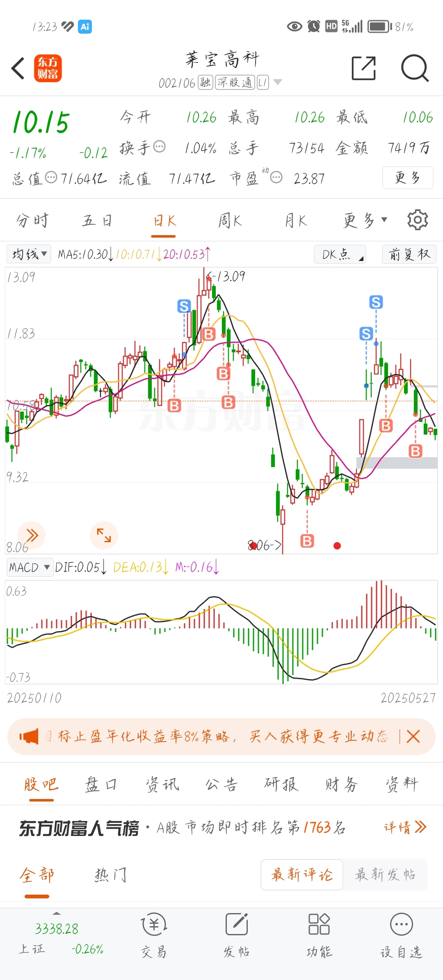Switch to 周K chart tab
This screenshot has height=980, width=443.
click(230, 220)
